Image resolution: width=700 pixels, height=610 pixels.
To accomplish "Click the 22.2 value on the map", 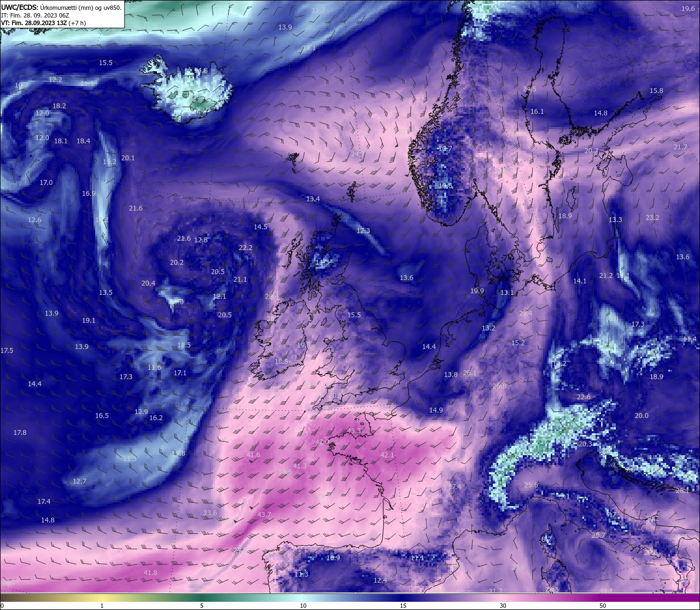I will click(246, 248).
